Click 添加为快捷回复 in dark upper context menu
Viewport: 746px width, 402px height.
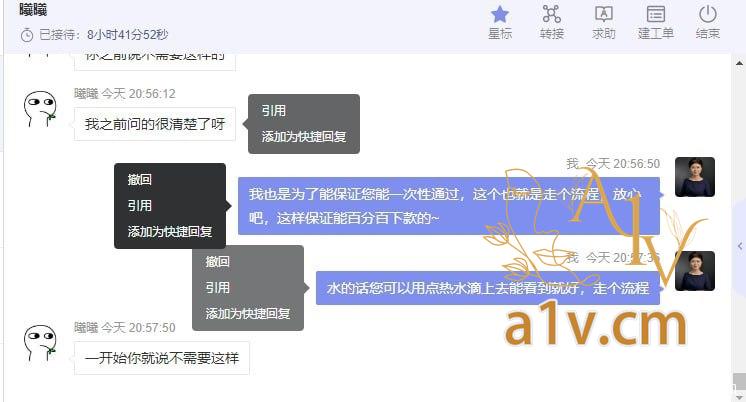click(x=170, y=232)
